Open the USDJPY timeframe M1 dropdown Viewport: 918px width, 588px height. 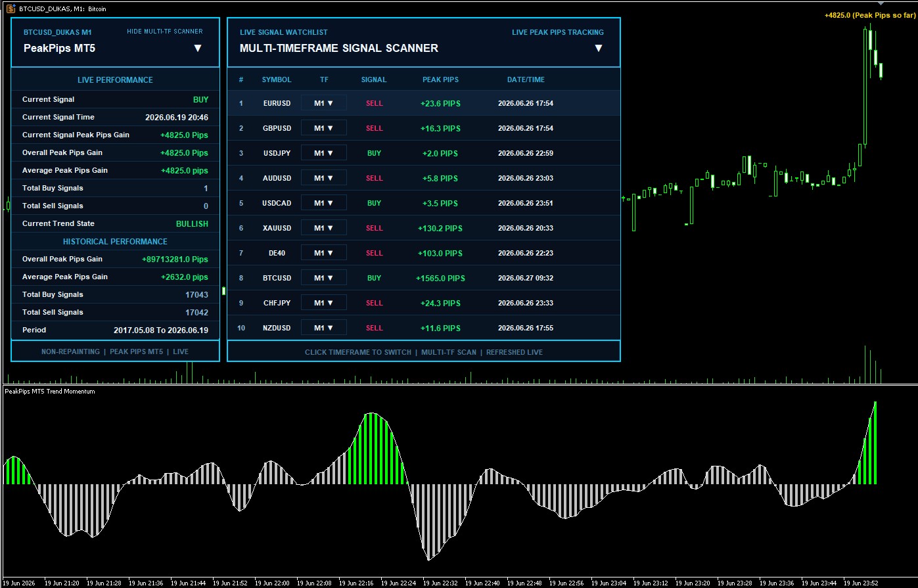pos(323,153)
